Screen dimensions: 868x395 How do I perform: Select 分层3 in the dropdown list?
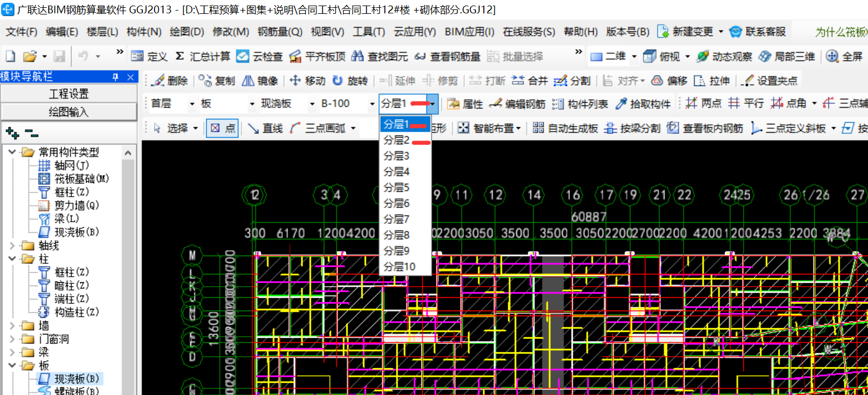pyautogui.click(x=405, y=156)
